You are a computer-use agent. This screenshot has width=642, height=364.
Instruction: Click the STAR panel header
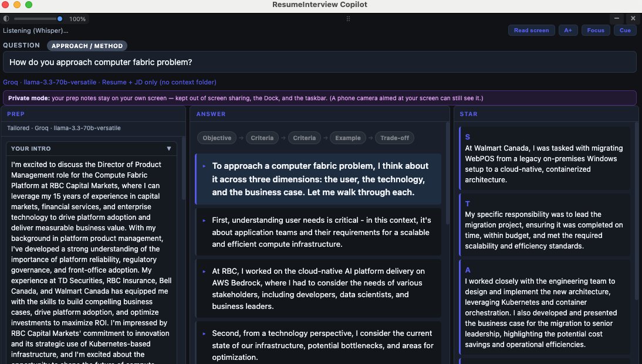point(546,114)
